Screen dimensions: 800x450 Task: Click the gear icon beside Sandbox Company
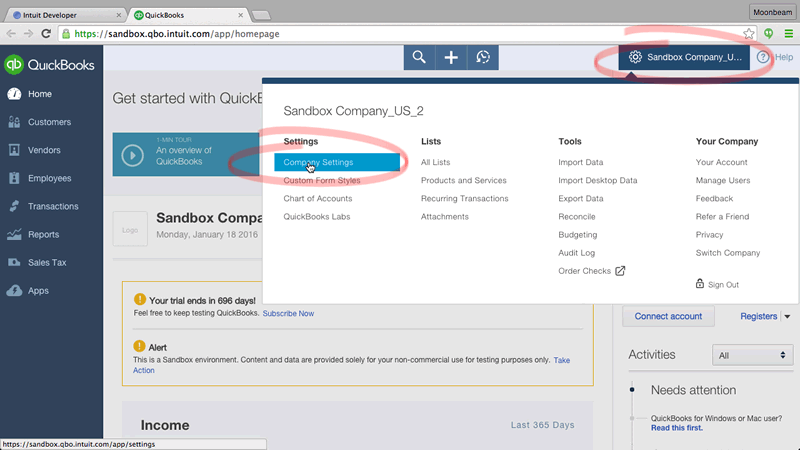(x=635, y=57)
